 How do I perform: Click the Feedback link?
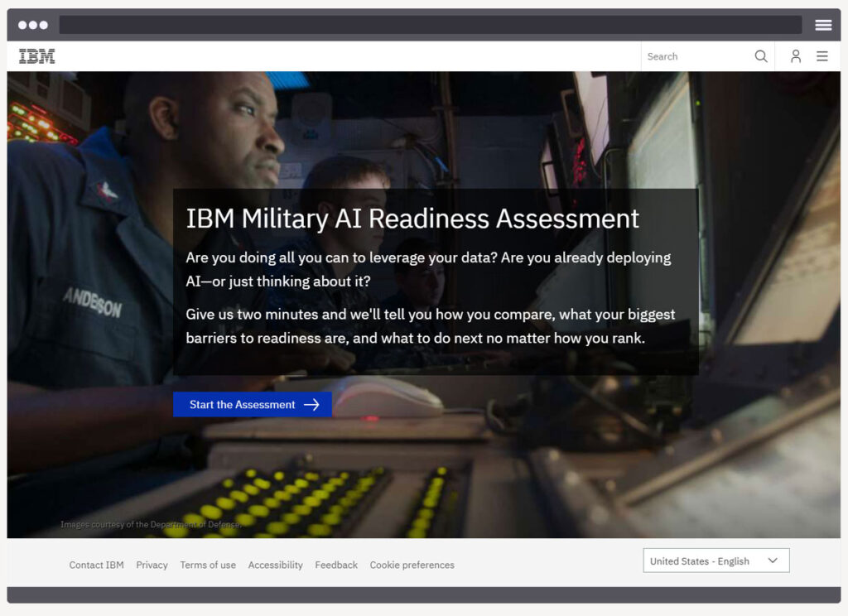point(336,565)
